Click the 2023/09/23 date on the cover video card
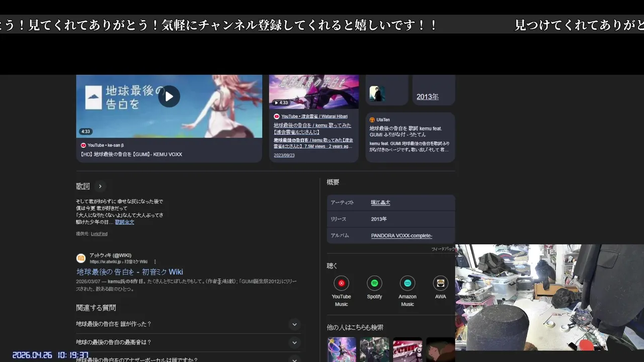 click(x=284, y=155)
